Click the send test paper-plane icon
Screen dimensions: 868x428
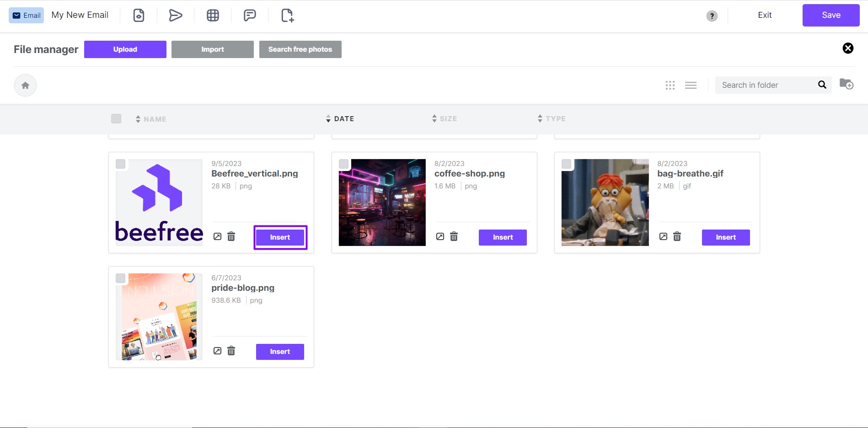point(176,16)
